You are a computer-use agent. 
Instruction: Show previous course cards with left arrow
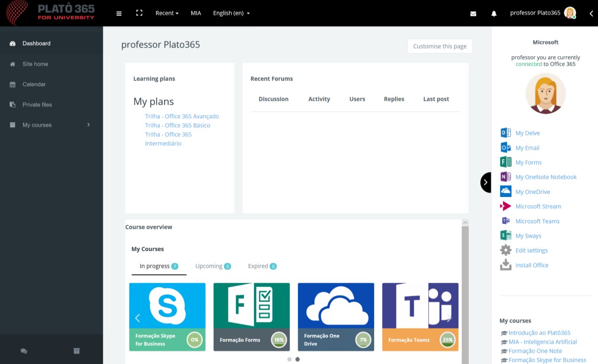pyautogui.click(x=137, y=318)
